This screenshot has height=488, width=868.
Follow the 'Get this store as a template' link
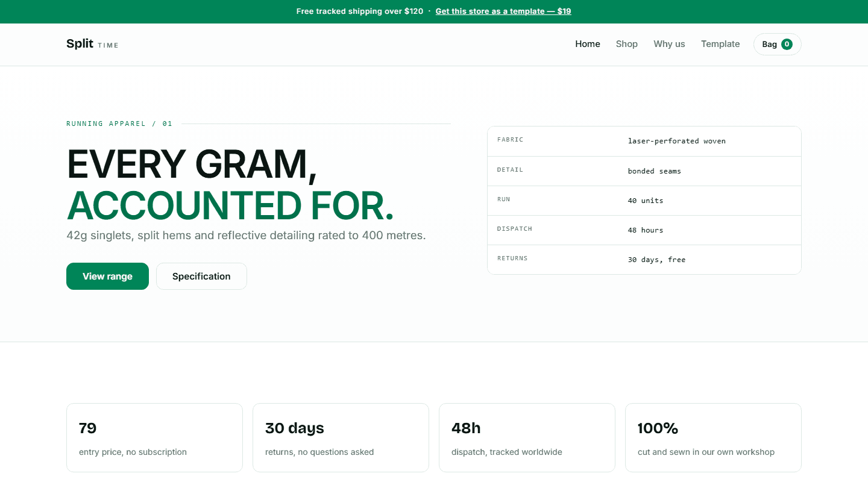pyautogui.click(x=503, y=11)
